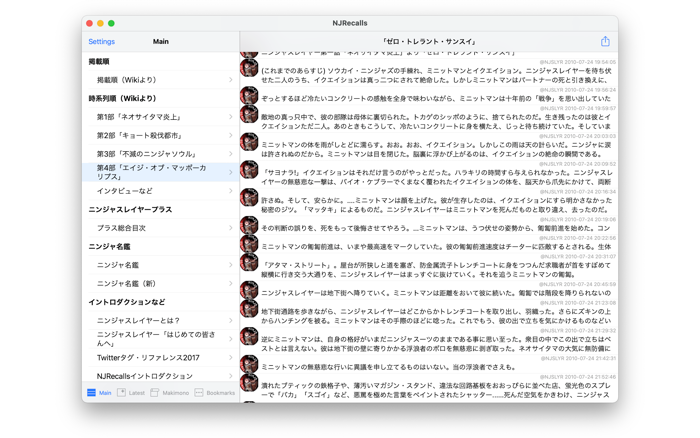This screenshot has width=700, height=438.
Task: Expand chevron on 第2部「キョート殺伐都市」row
Action: (x=231, y=135)
